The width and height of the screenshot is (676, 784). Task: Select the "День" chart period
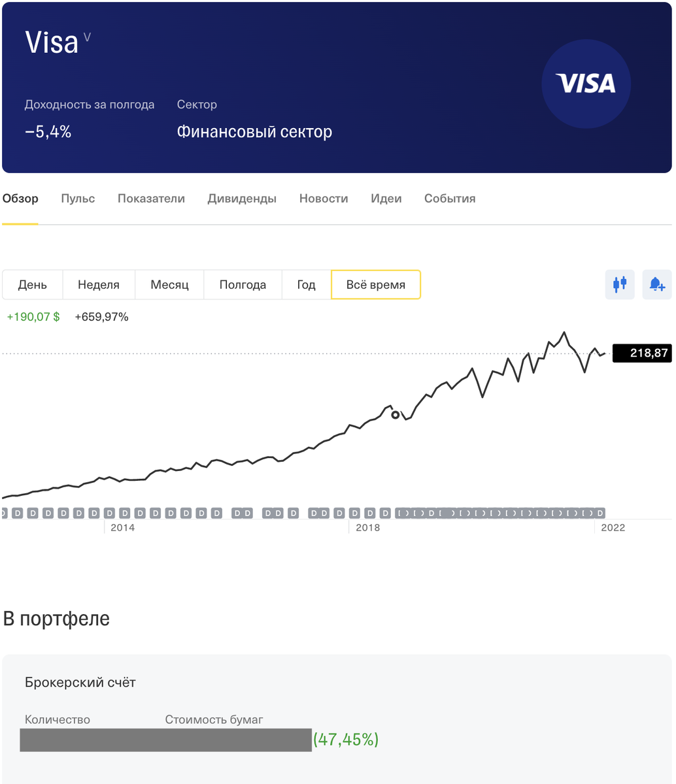click(31, 284)
